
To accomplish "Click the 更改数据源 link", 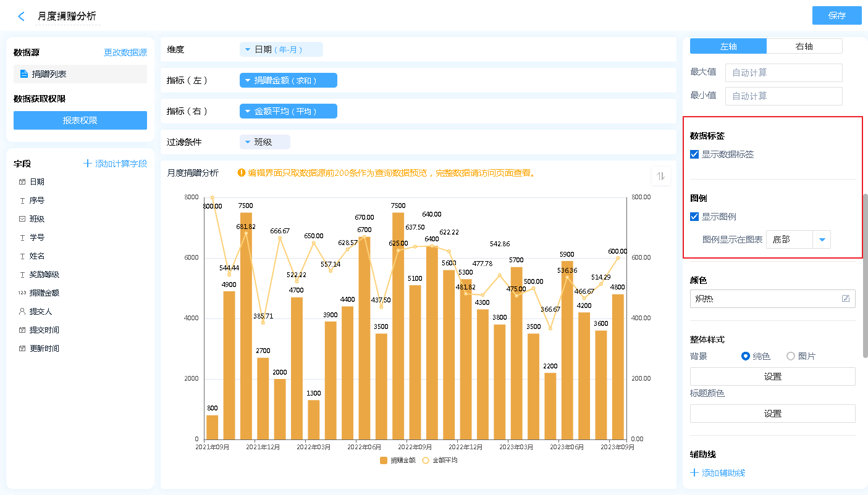I will point(125,53).
